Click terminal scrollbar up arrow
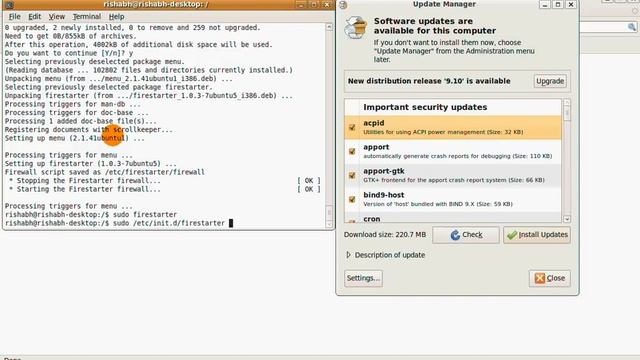Viewport: 640px width, 360px height. [x=329, y=27]
